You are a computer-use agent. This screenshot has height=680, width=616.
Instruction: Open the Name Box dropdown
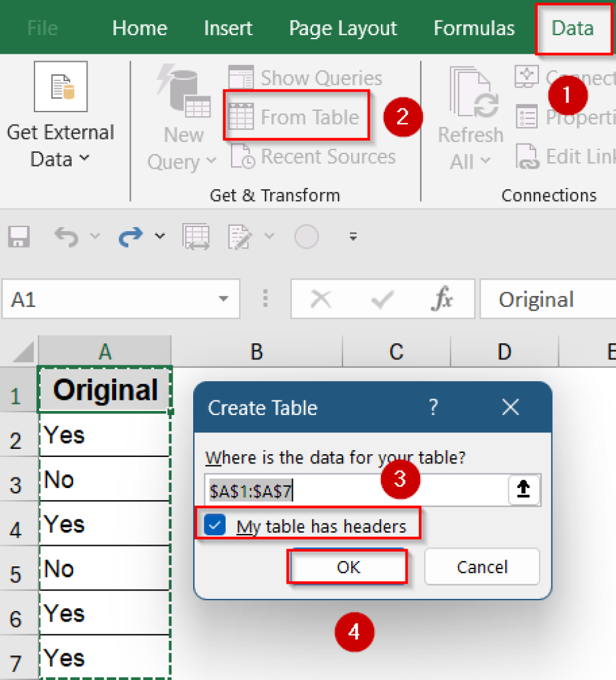point(224,299)
